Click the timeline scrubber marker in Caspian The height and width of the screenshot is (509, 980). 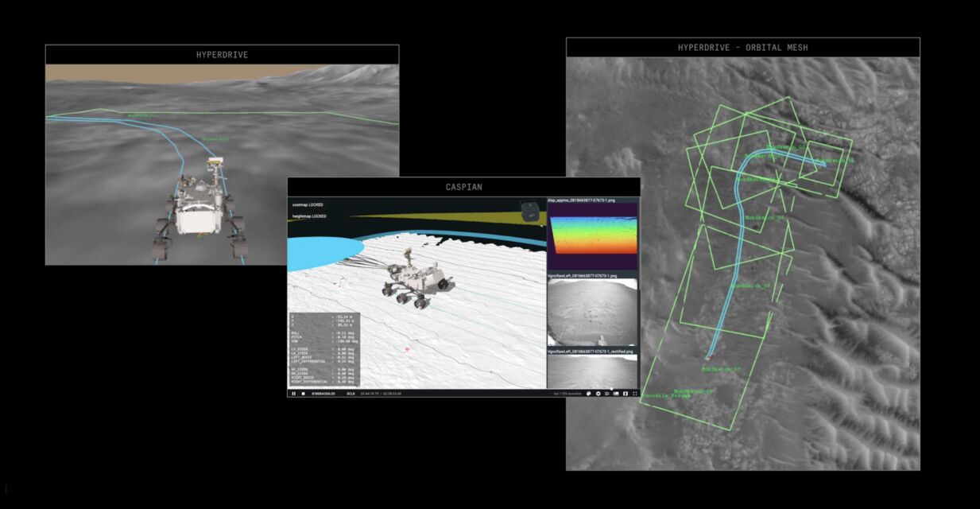(611, 389)
